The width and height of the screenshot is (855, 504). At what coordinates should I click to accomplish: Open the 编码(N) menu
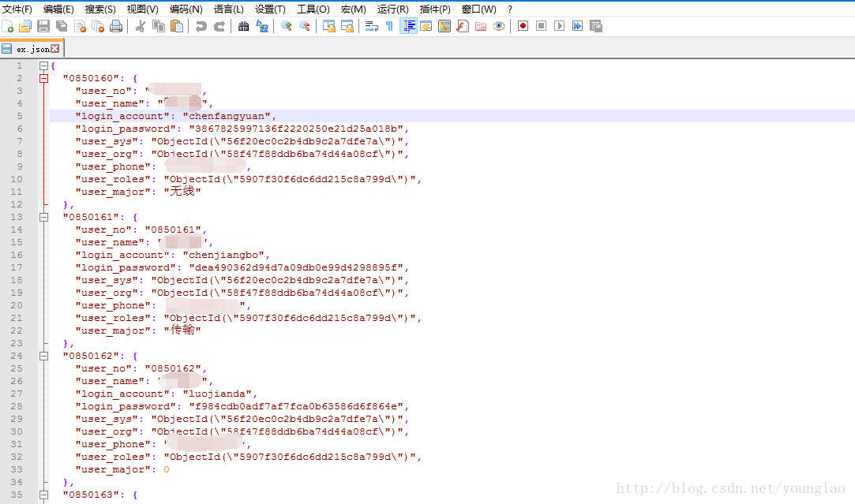(186, 9)
